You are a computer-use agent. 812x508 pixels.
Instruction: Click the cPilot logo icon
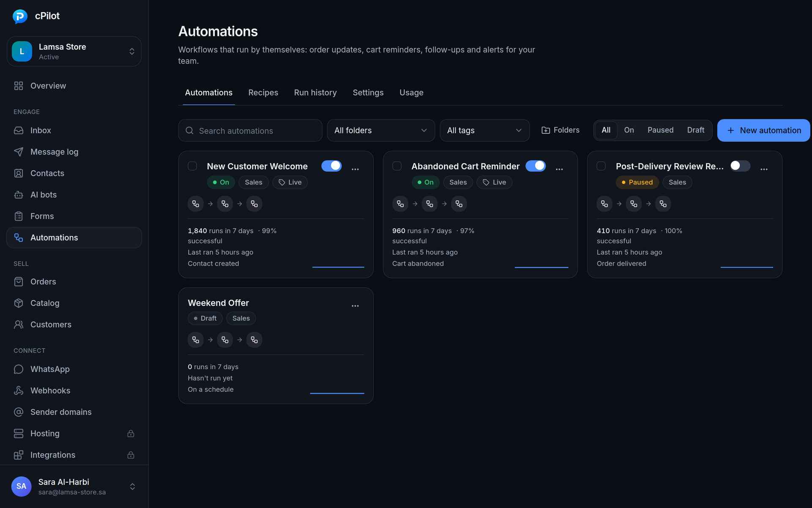coord(20,16)
